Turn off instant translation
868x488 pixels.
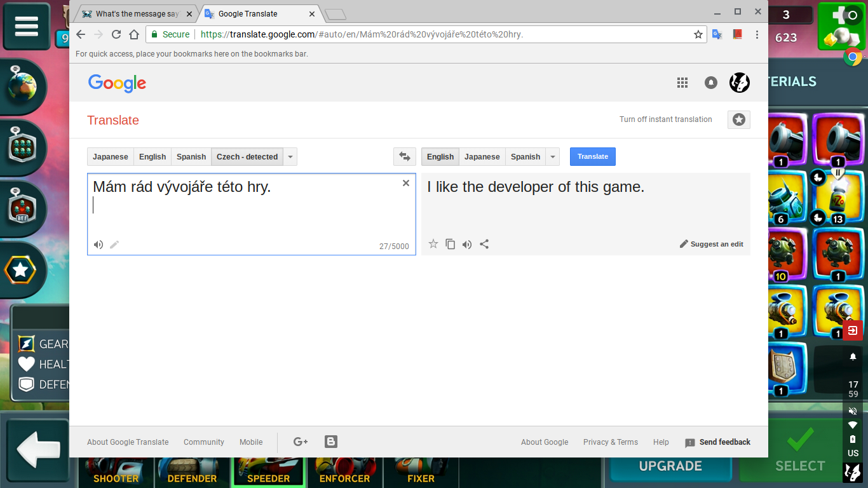pos(665,119)
